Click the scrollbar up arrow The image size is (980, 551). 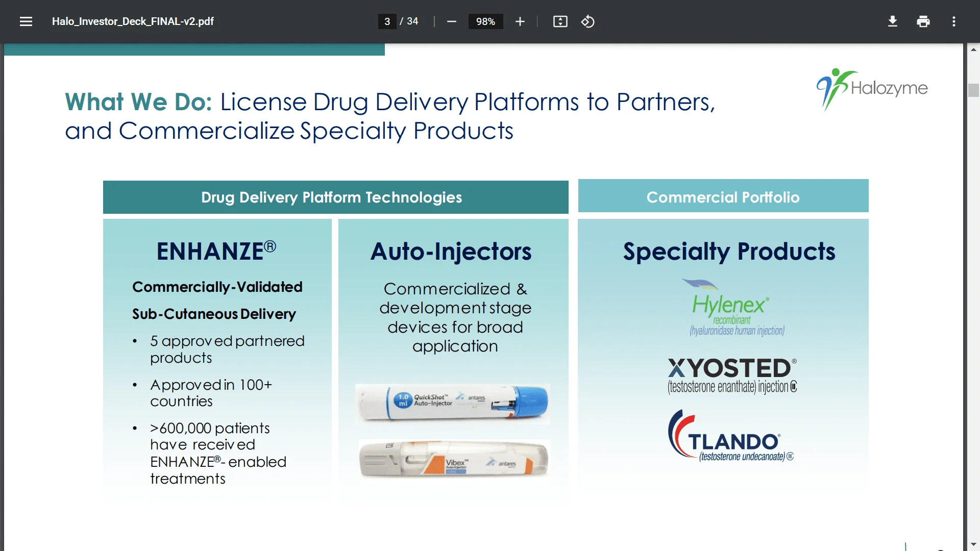pyautogui.click(x=973, y=49)
